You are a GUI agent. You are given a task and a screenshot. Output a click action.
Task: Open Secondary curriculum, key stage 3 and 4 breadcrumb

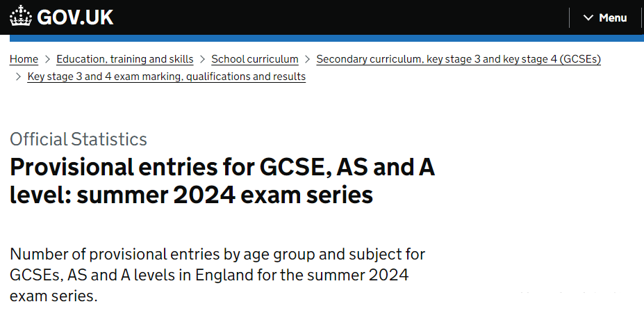pyautogui.click(x=459, y=59)
